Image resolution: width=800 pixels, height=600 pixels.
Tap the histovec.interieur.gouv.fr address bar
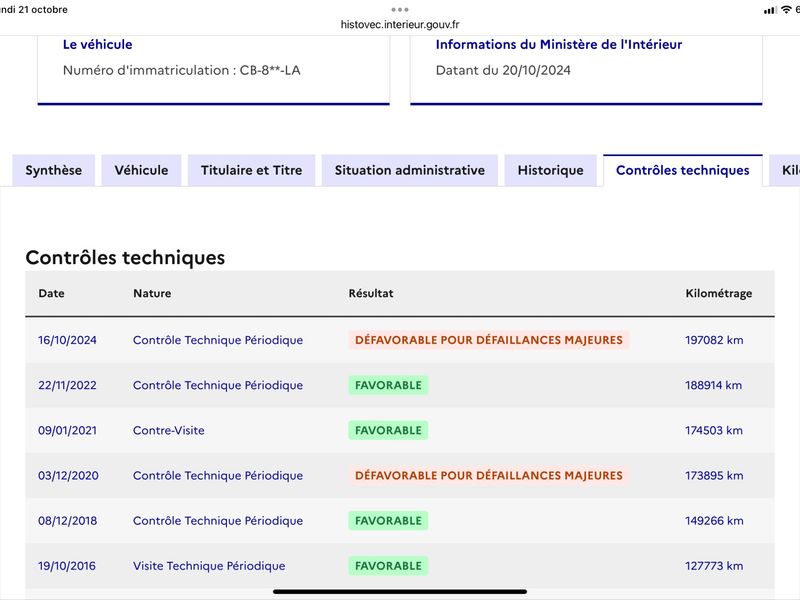coord(400,24)
